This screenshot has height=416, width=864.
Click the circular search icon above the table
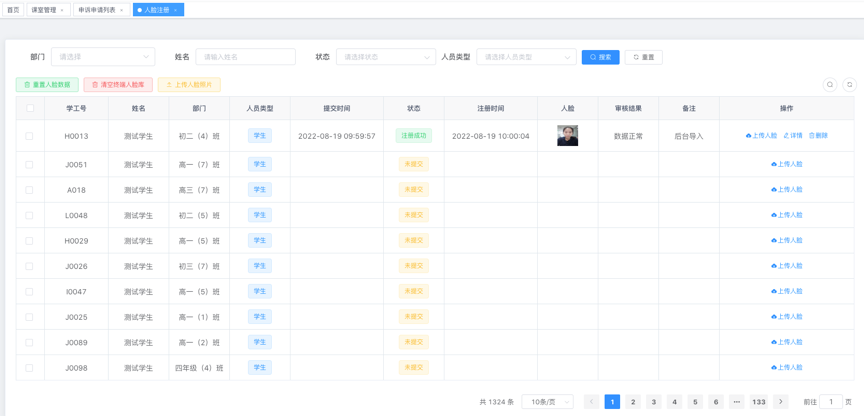(829, 85)
